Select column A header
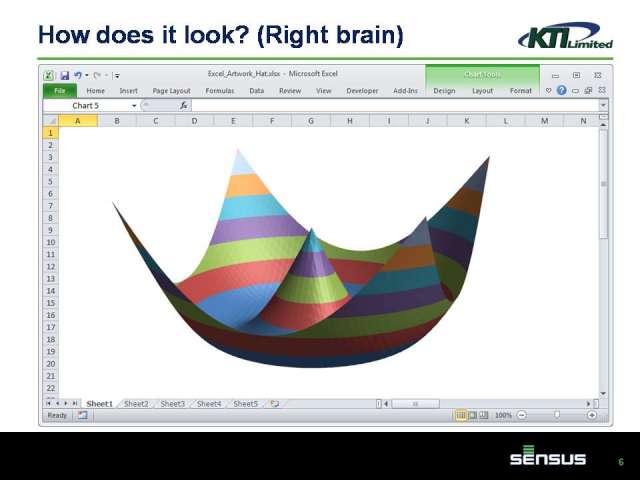 pos(78,121)
